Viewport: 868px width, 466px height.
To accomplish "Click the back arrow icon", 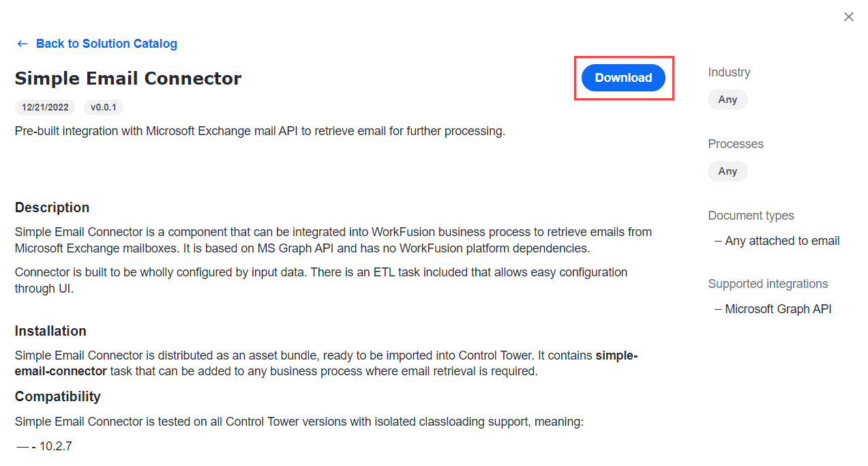I will point(23,44).
